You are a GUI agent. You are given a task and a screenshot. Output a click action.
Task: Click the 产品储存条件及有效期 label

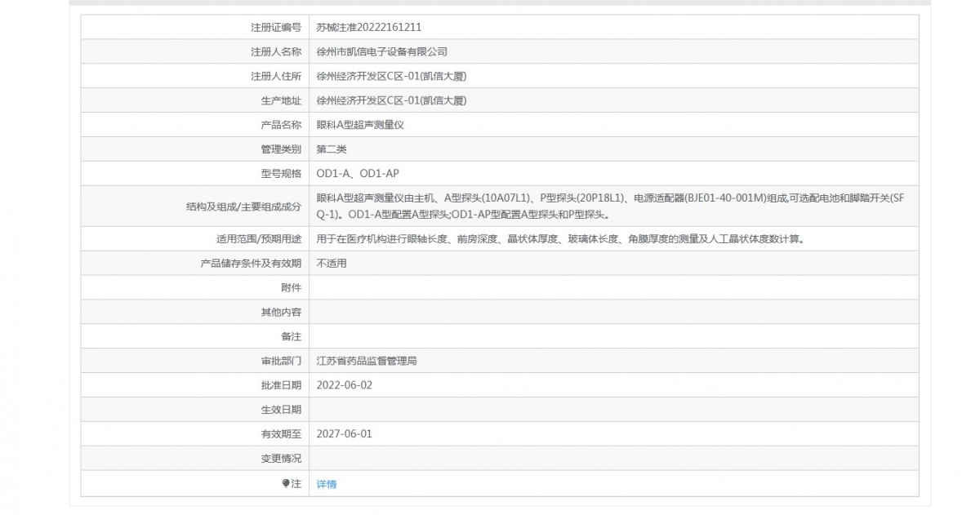(x=251, y=264)
